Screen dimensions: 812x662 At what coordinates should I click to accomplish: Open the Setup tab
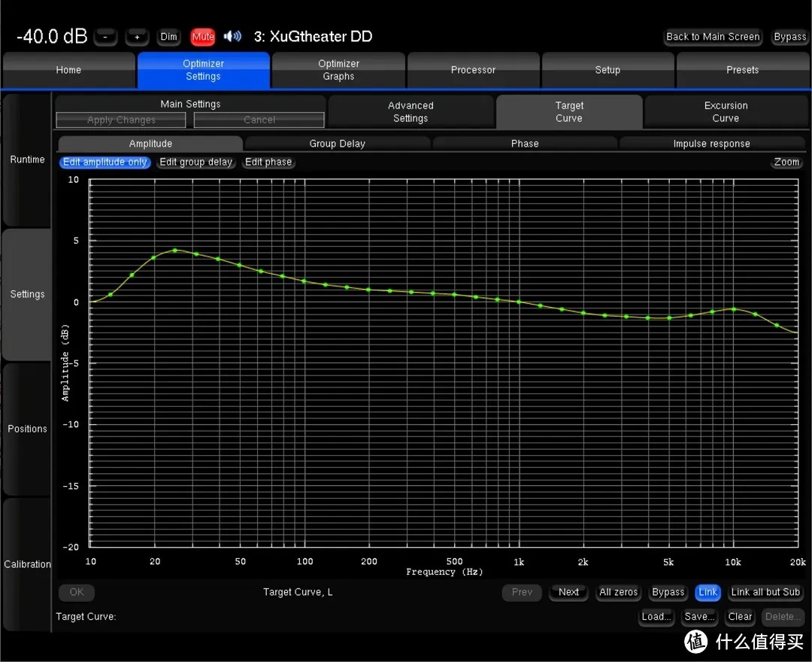(607, 70)
